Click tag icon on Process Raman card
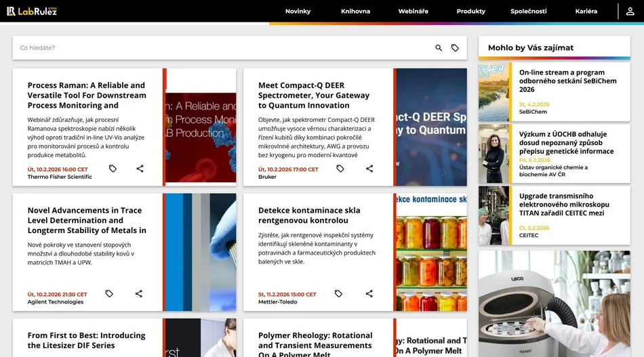Screen dimensions: 644x357 coord(113,169)
